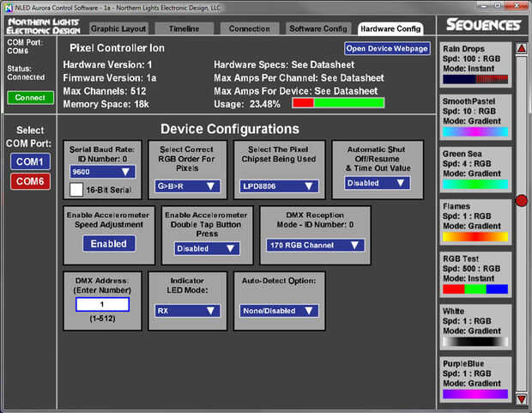
Task: Switch to the Graphic Layout tab
Action: click(x=118, y=29)
